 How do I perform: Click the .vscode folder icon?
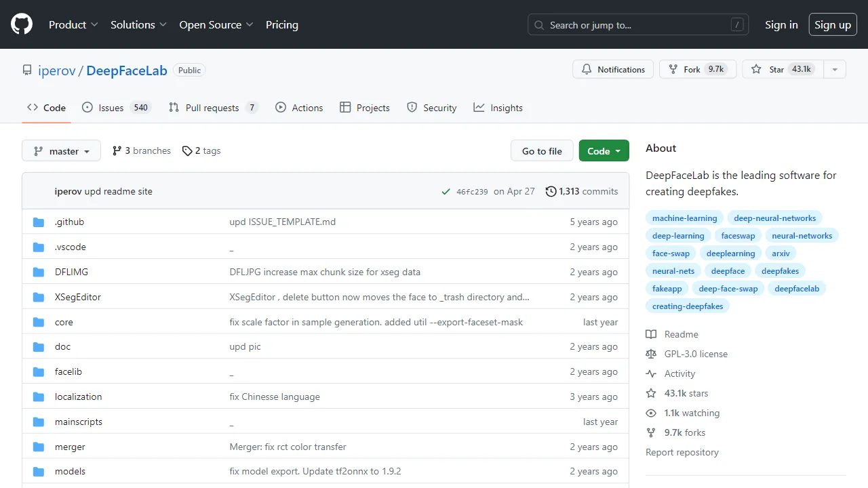coord(39,247)
